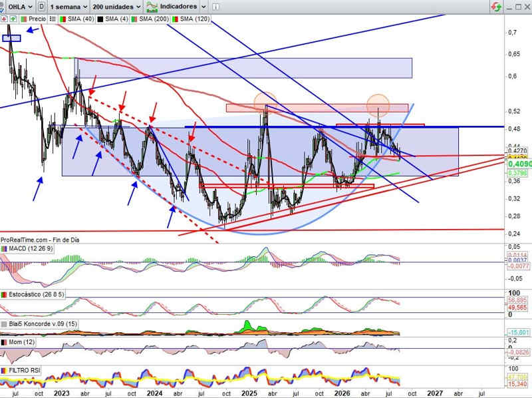Maximize the chart window
This screenshot has width=532, height=398.
[518, 7]
